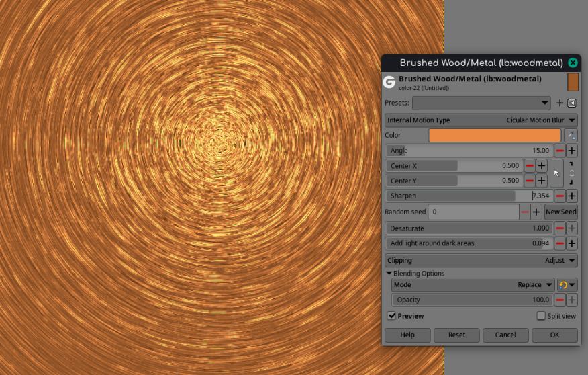Open the blending Mode dropdown
588x375 pixels.
point(473,285)
